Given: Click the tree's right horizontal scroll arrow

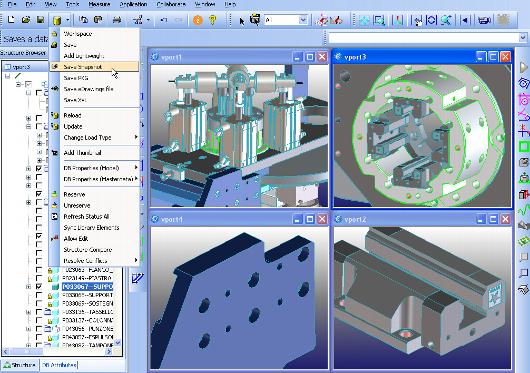Looking at the screenshot, I should tap(109, 352).
